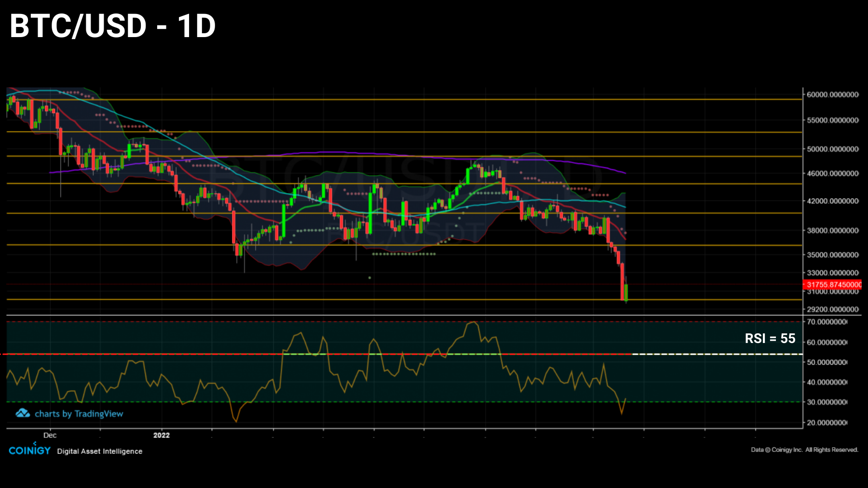Click the TradingView cloud logo icon

click(x=22, y=413)
